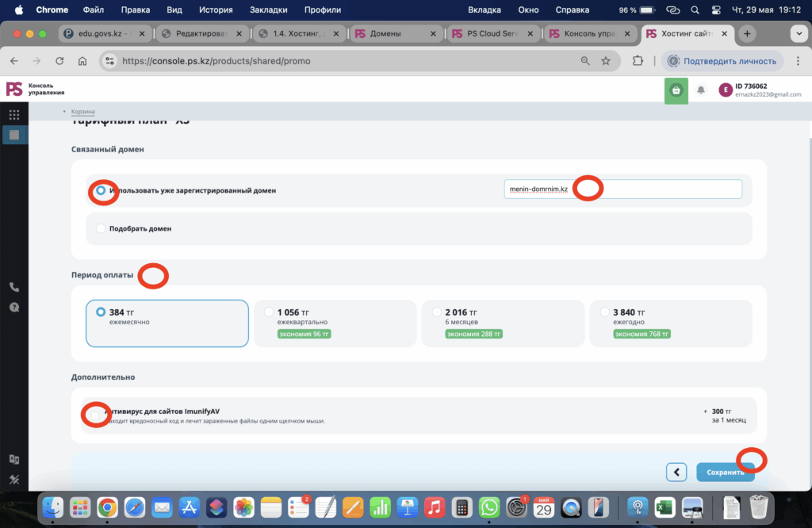Image resolution: width=812 pixels, height=528 pixels.
Task: Open the green shopping cart icon
Action: click(676, 90)
